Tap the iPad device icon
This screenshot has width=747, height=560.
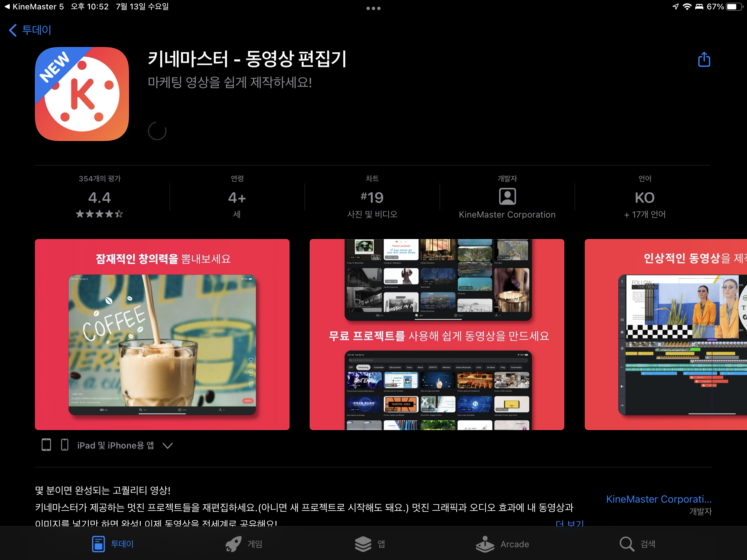46,445
